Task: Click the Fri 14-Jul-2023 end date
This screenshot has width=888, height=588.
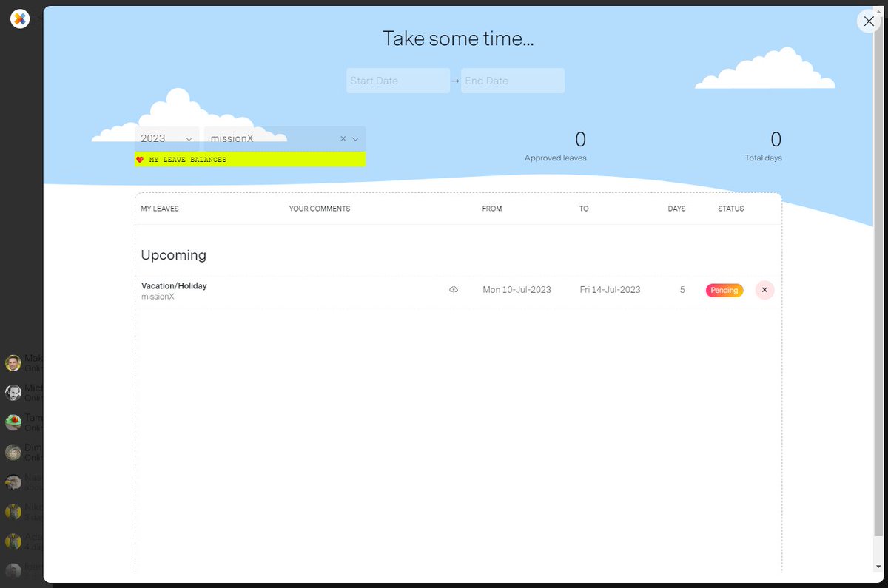Action: [610, 290]
